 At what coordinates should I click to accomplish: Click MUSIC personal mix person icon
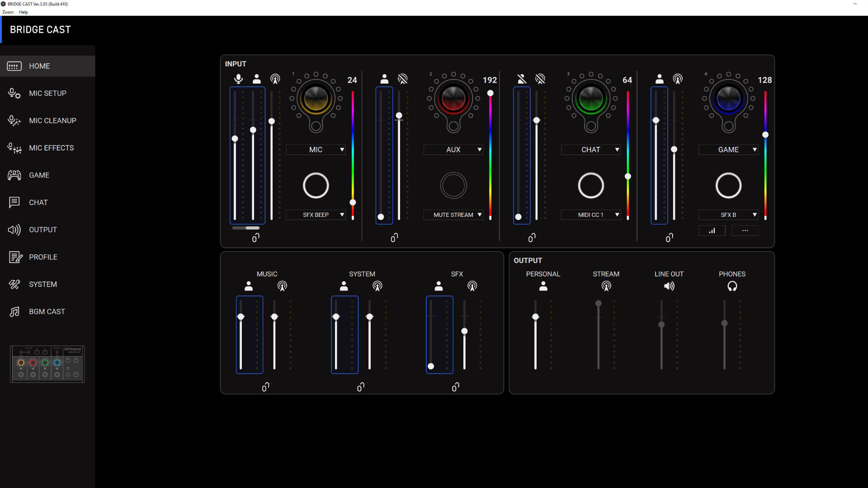(x=249, y=286)
